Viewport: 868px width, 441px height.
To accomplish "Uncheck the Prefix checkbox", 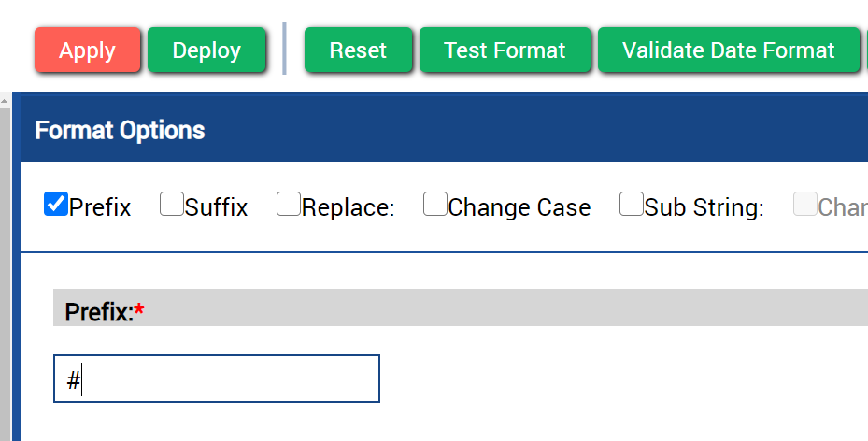I will (x=56, y=205).
